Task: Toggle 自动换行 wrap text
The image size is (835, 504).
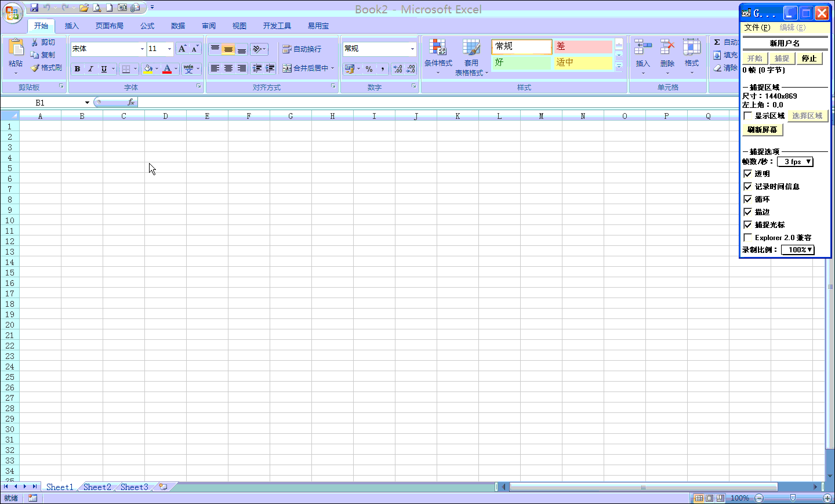Action: pos(302,49)
